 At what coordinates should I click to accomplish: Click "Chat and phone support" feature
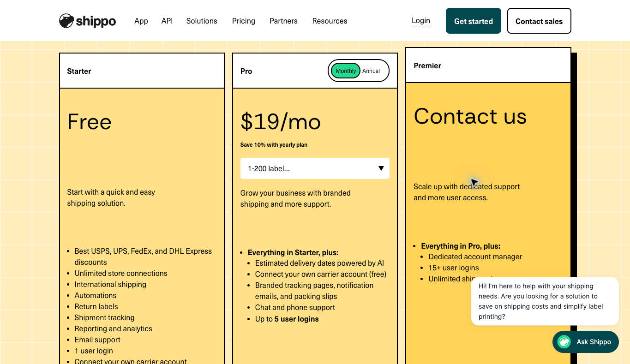pos(295,307)
